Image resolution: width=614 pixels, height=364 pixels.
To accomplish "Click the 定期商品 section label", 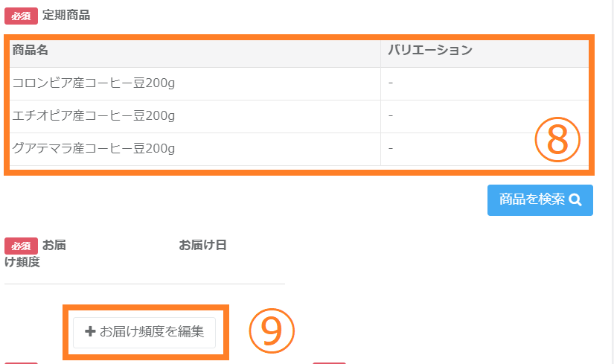I will pos(66,15).
